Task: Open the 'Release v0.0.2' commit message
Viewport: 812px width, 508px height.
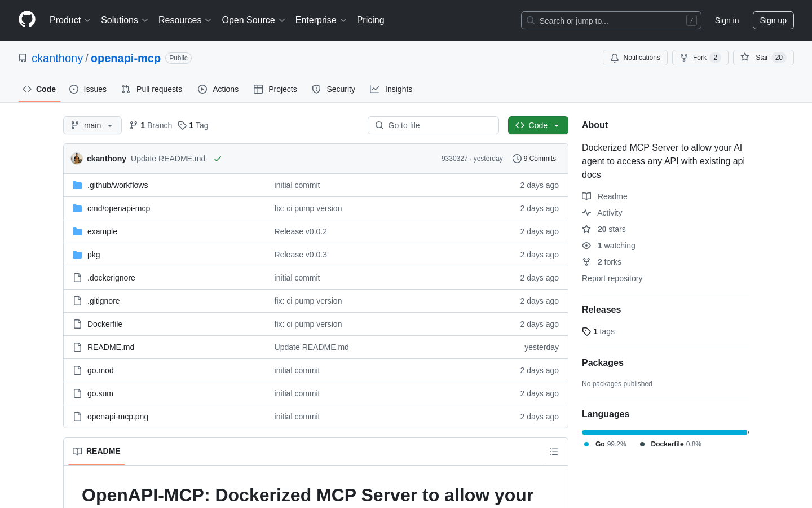Action: coord(301,231)
